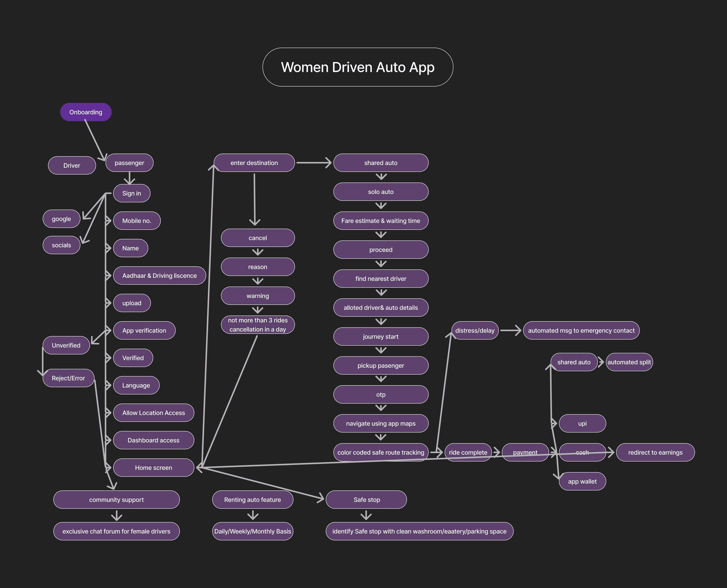Select the upi payment node

(582, 423)
